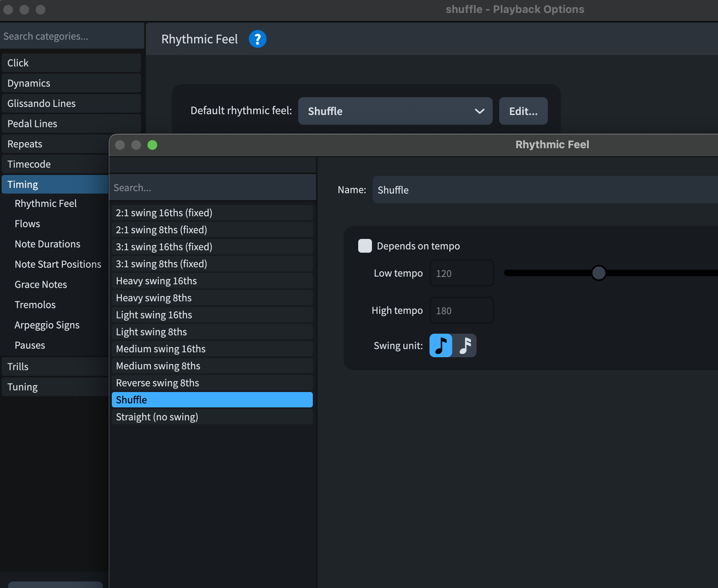Jump to Note Durations subsection
718x588 pixels.
tap(47, 244)
